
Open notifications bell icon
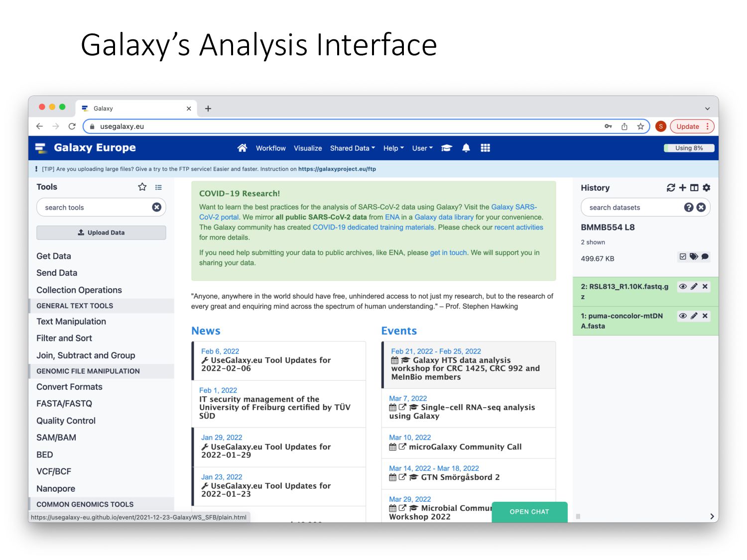pyautogui.click(x=466, y=148)
